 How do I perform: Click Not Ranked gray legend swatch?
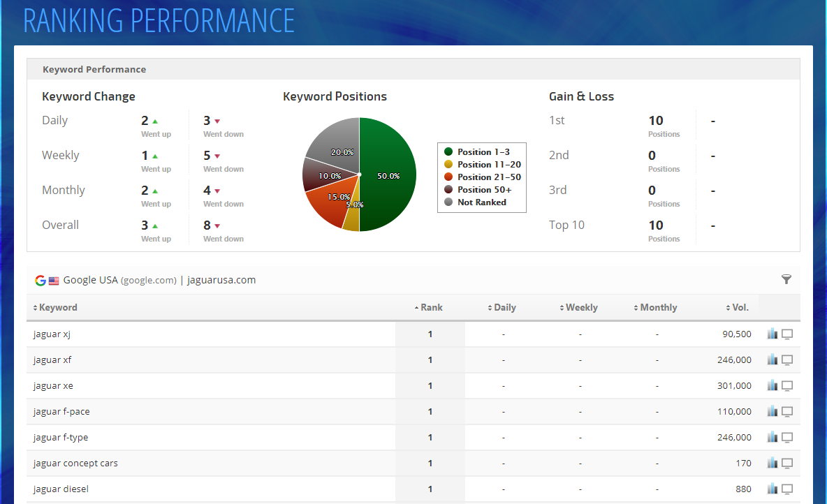point(448,202)
